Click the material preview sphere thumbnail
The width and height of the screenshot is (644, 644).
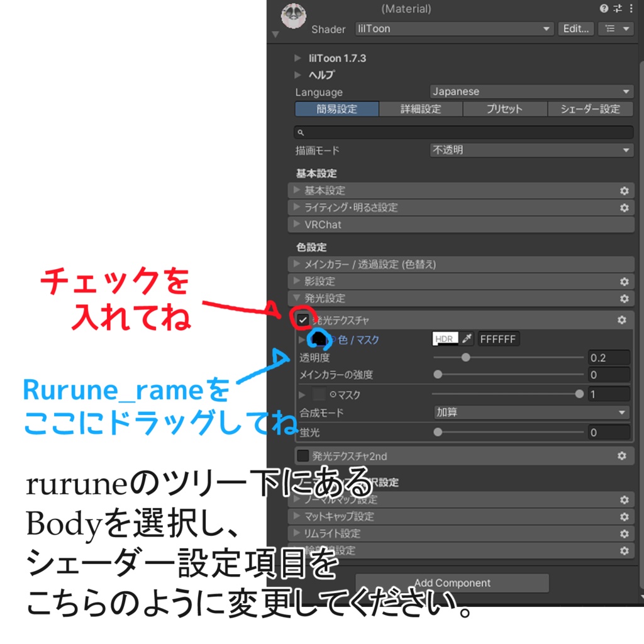point(293,15)
